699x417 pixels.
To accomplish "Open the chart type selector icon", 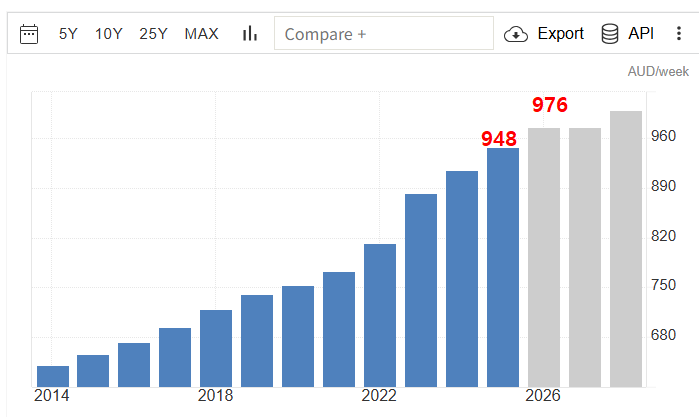I will (250, 34).
